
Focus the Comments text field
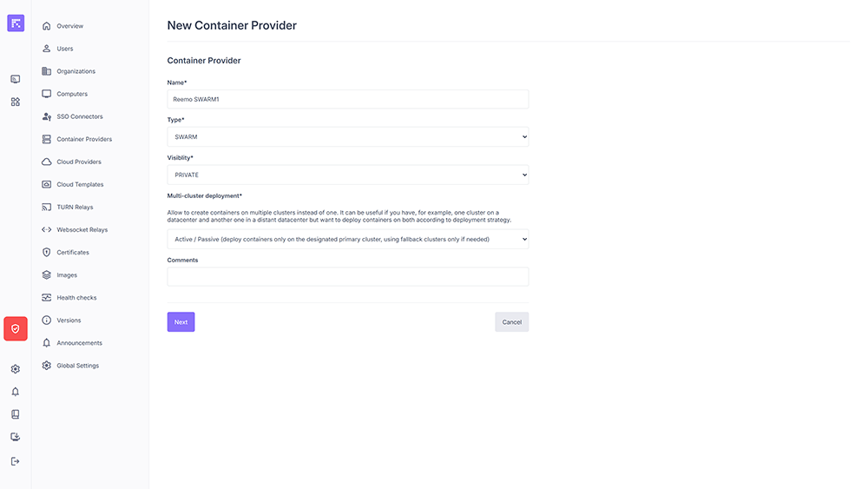click(x=347, y=276)
